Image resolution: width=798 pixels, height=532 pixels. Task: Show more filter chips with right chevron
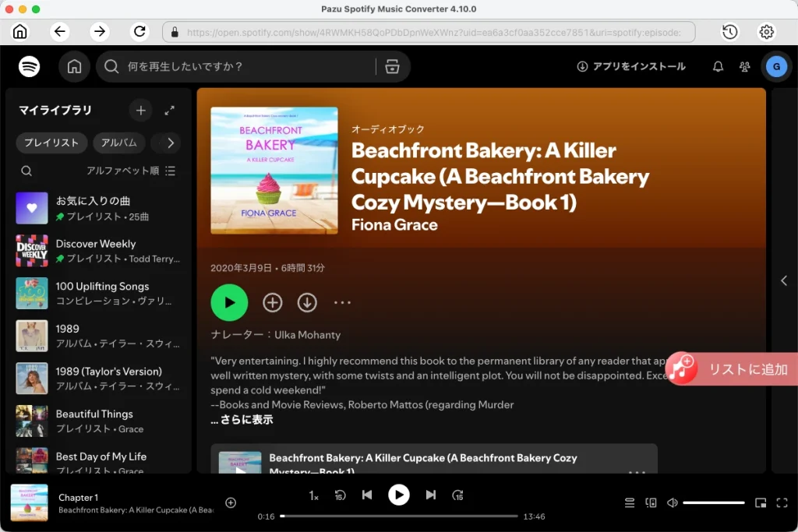171,143
